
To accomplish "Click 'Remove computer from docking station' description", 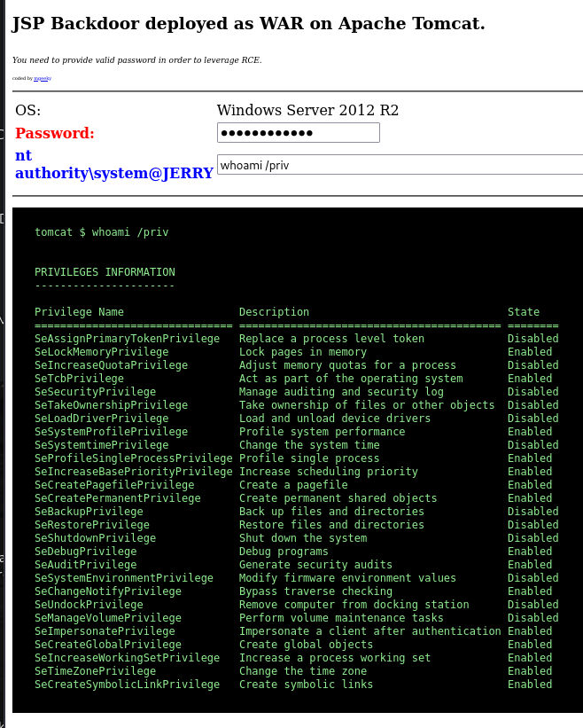I will [354, 605].
